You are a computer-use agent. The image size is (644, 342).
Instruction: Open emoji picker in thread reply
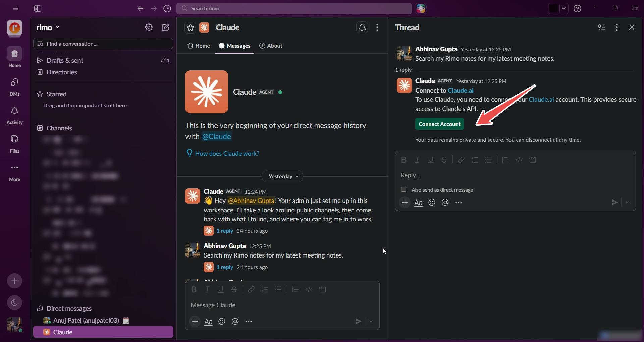(x=432, y=202)
